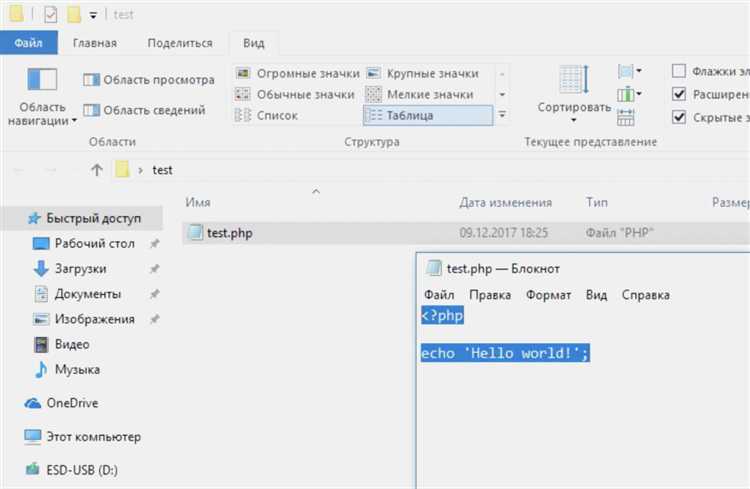The height and width of the screenshot is (489, 750).
Task: Choose Обычные значки layout
Action: (x=295, y=94)
